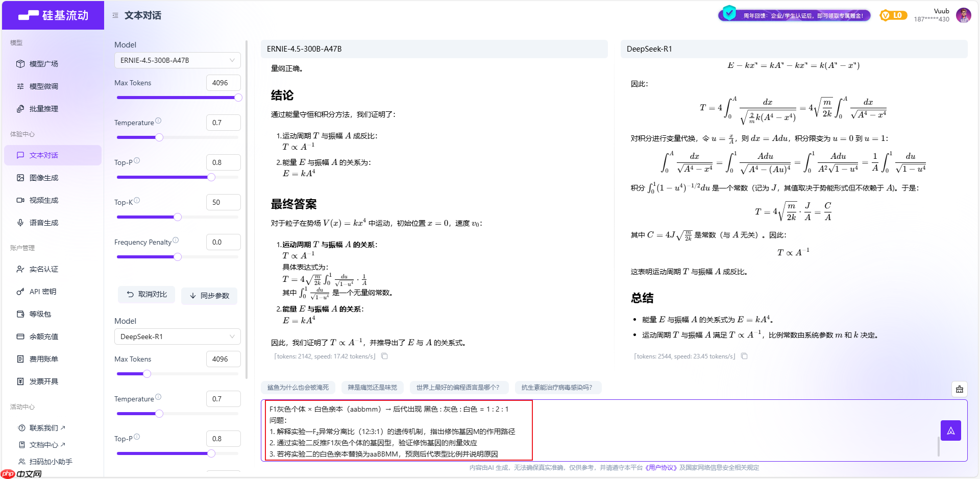
Task: Open 视频生成 panel
Action: click(44, 200)
